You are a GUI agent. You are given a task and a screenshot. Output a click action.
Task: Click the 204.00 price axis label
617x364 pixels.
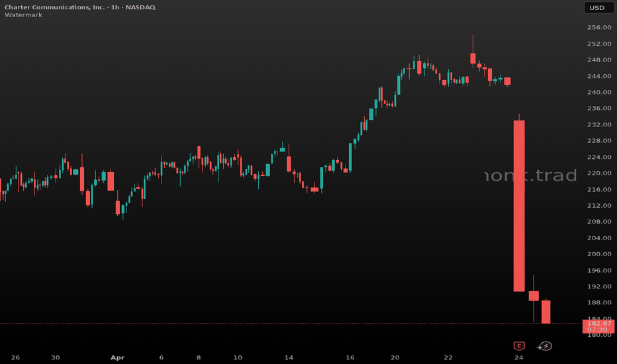click(x=599, y=238)
